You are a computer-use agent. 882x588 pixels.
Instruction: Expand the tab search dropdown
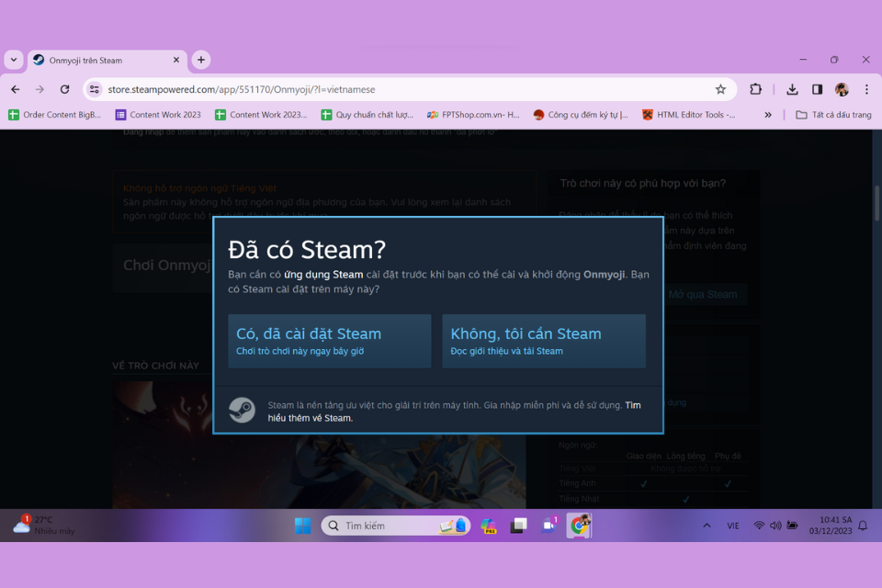coord(14,60)
